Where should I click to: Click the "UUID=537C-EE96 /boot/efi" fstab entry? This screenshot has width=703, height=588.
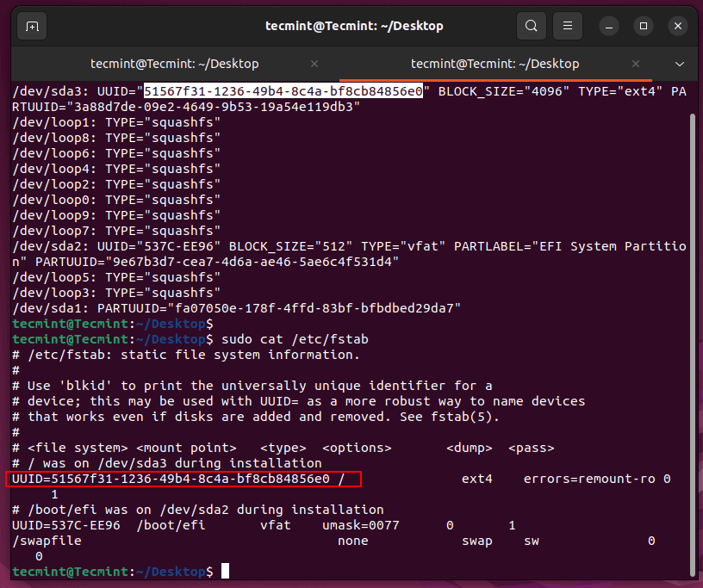click(x=109, y=526)
